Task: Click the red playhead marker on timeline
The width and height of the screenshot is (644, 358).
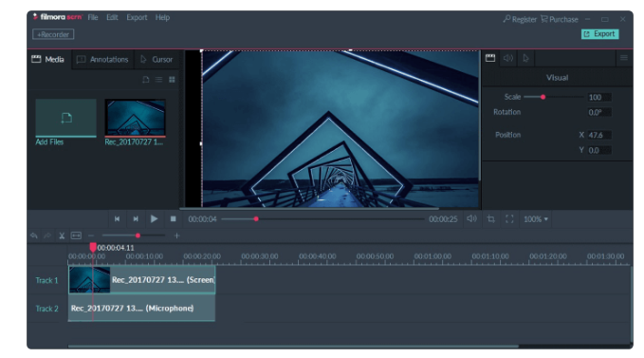Action: click(x=93, y=247)
